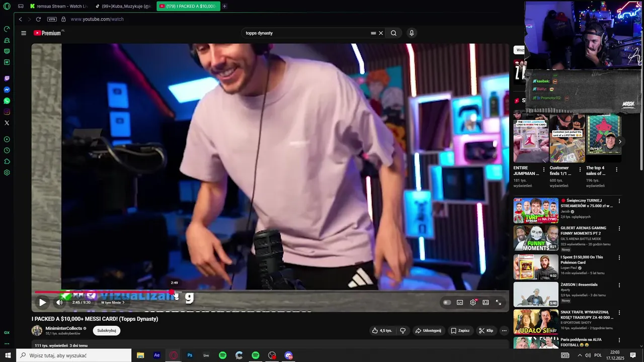Open Instagram in the browser sidebar

pos(7,112)
